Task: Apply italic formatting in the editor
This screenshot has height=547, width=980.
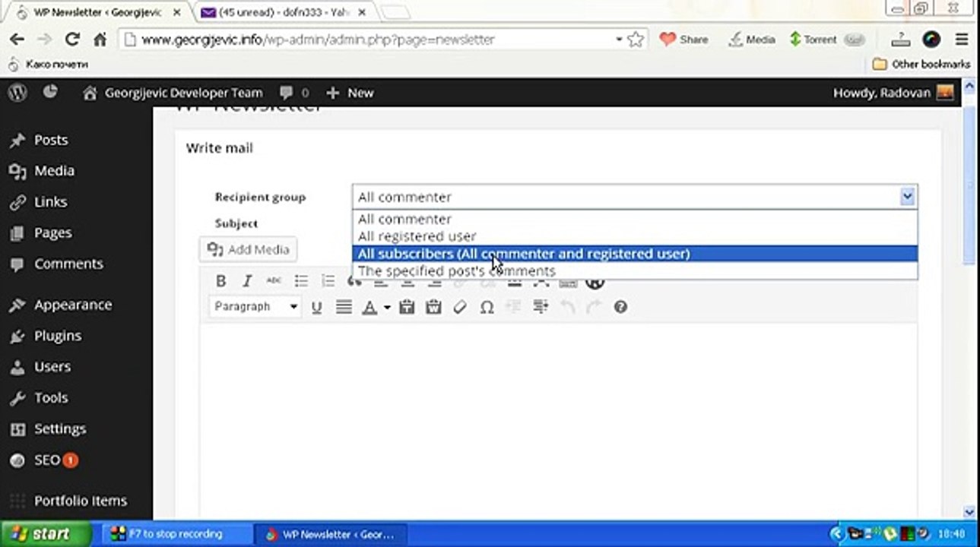Action: tap(247, 281)
